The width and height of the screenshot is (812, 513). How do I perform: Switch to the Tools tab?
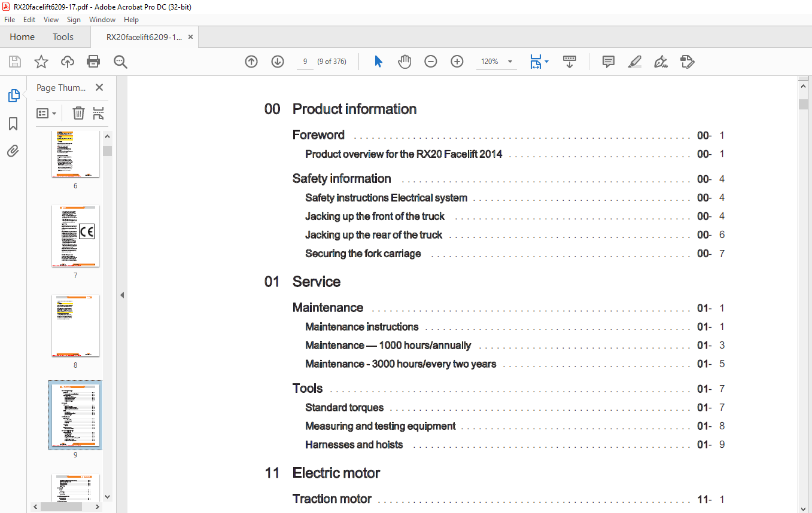[63, 37]
